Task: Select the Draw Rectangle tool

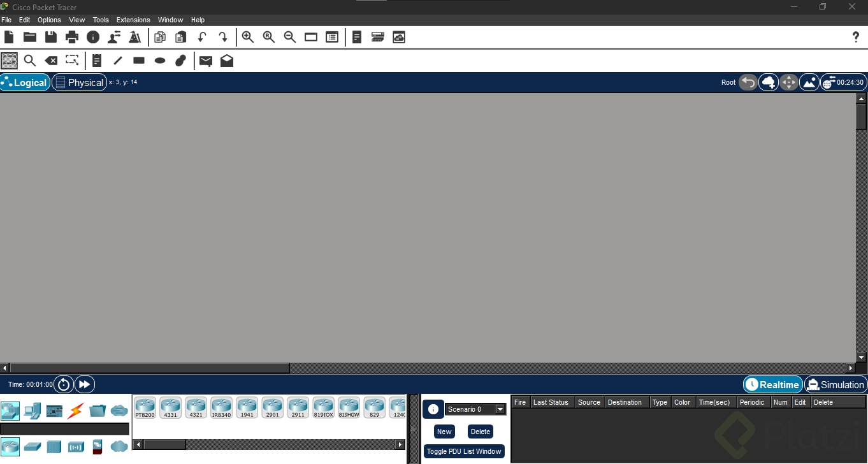Action: tap(139, 61)
